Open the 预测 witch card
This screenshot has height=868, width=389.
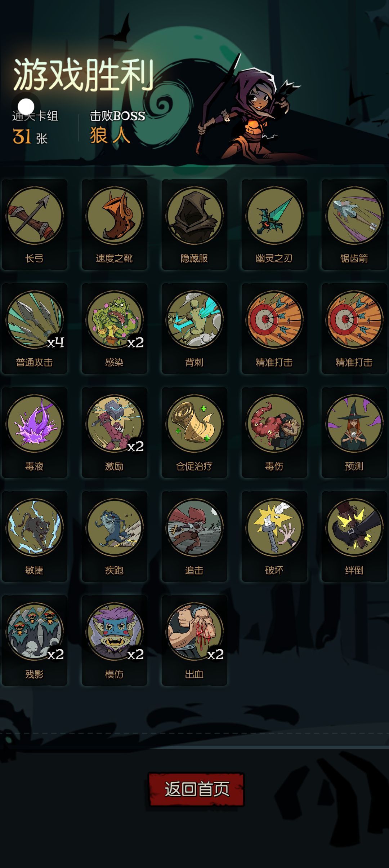pos(354,423)
